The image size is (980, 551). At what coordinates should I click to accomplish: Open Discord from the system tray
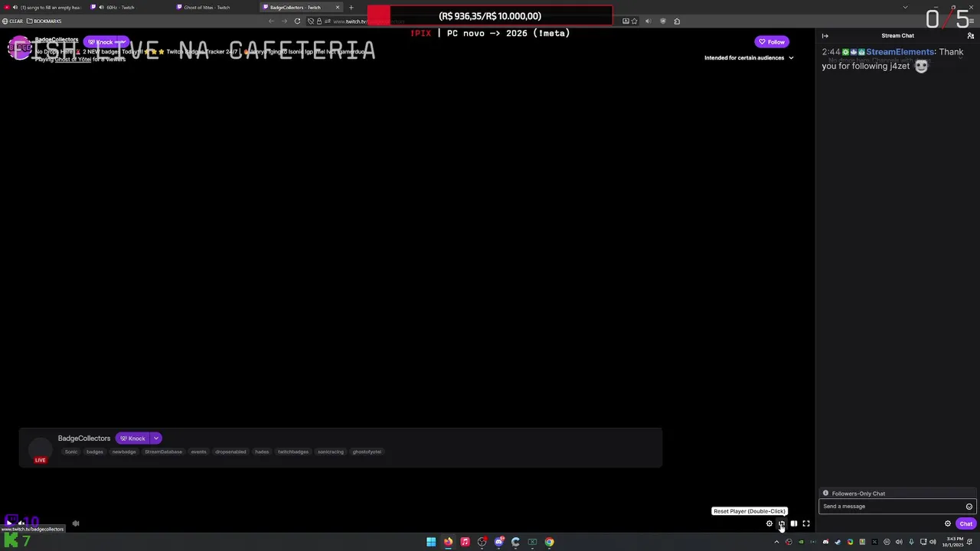825,542
